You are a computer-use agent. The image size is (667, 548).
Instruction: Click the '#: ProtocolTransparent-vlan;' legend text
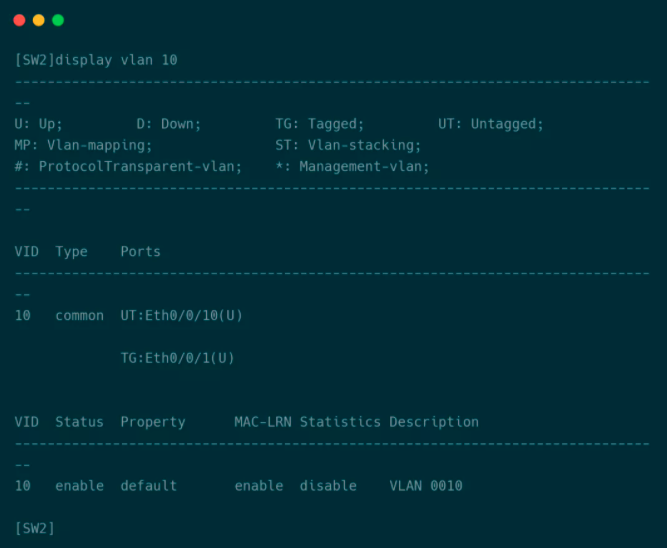[128, 166]
